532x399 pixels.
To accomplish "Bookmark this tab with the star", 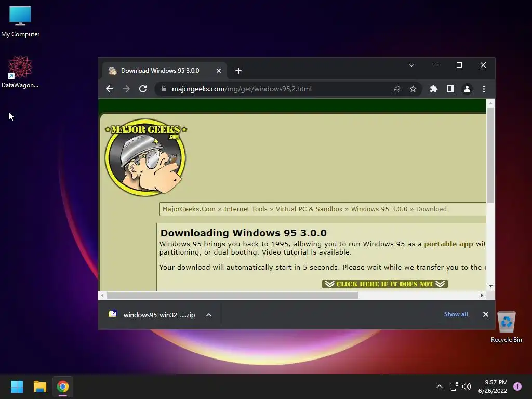I will [x=413, y=89].
